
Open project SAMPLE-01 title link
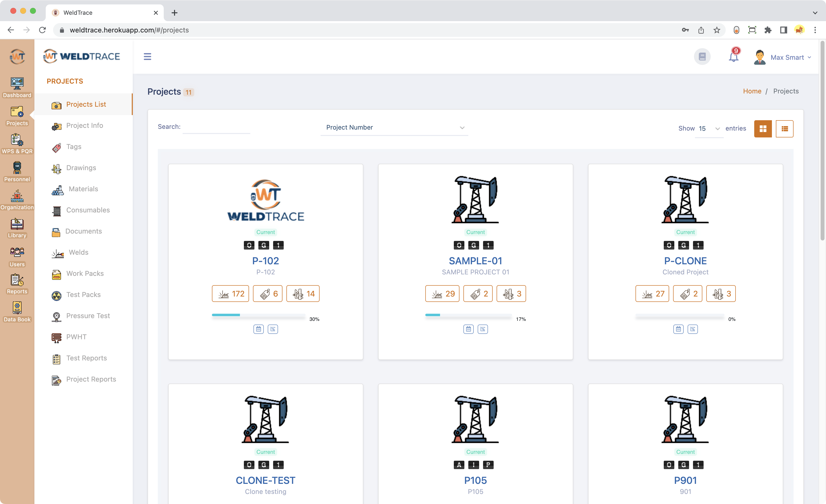[x=475, y=261]
